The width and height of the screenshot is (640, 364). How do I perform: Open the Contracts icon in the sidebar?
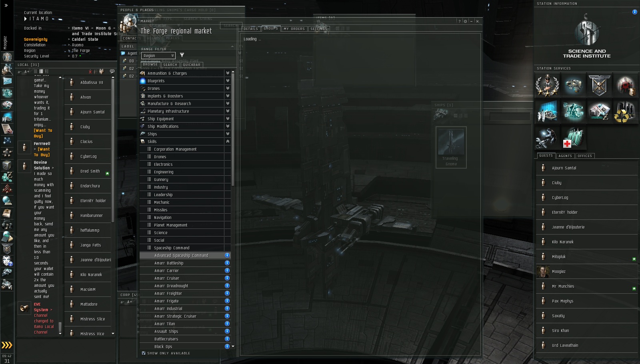(x=7, y=129)
